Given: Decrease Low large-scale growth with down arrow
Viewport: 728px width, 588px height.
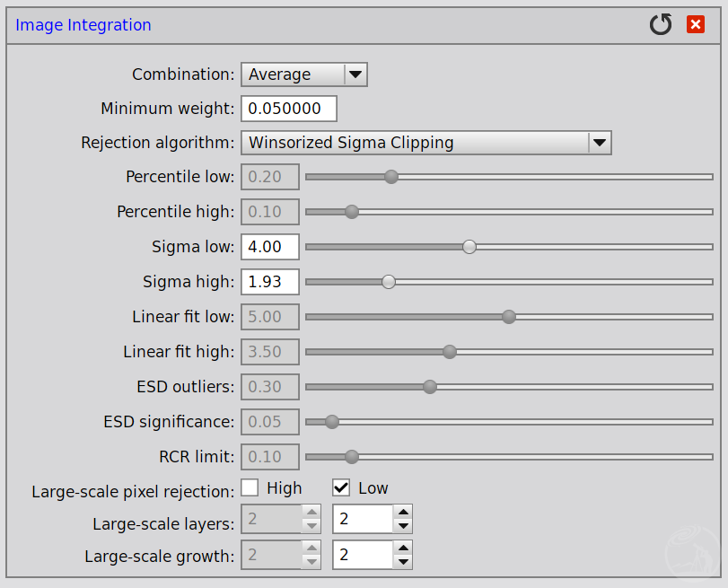Looking at the screenshot, I should tap(404, 562).
